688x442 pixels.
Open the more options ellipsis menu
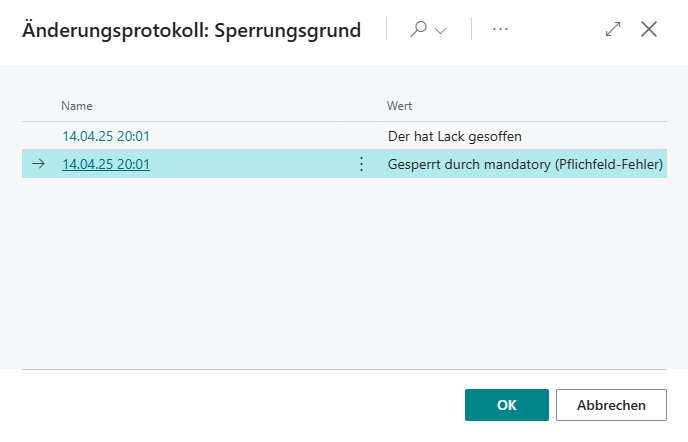501,30
